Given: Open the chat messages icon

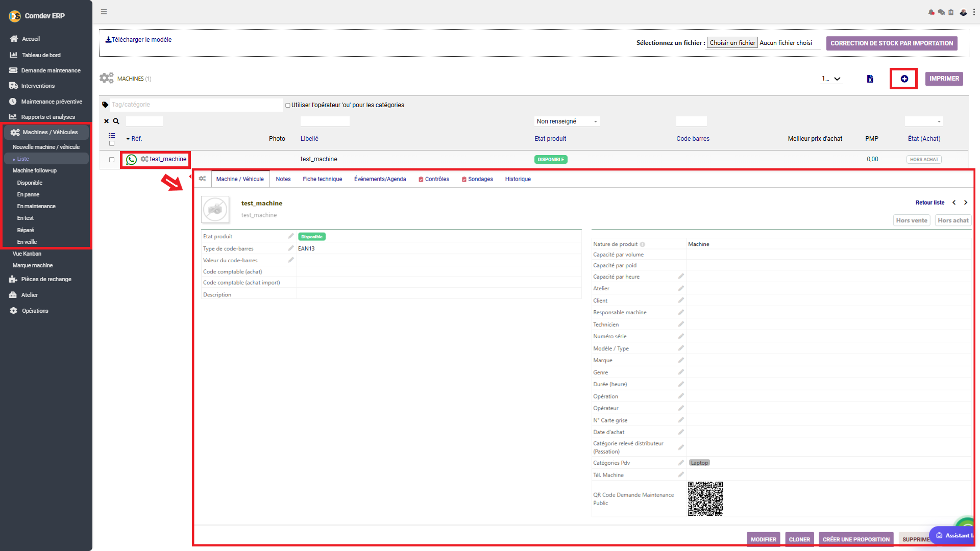Looking at the screenshot, I should tap(941, 12).
